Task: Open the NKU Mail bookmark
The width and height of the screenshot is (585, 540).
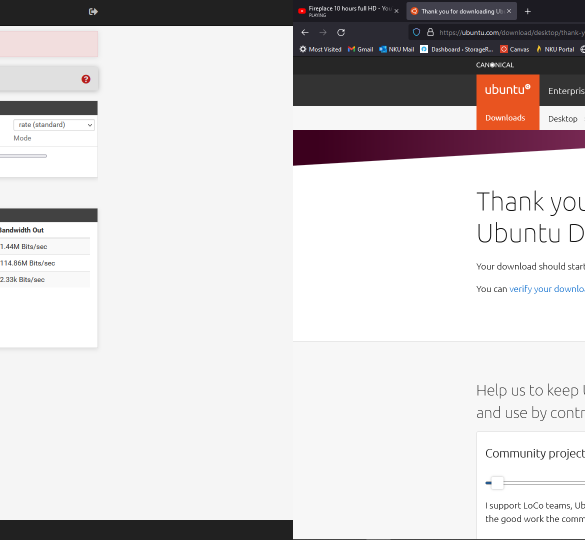Action: click(x=397, y=49)
